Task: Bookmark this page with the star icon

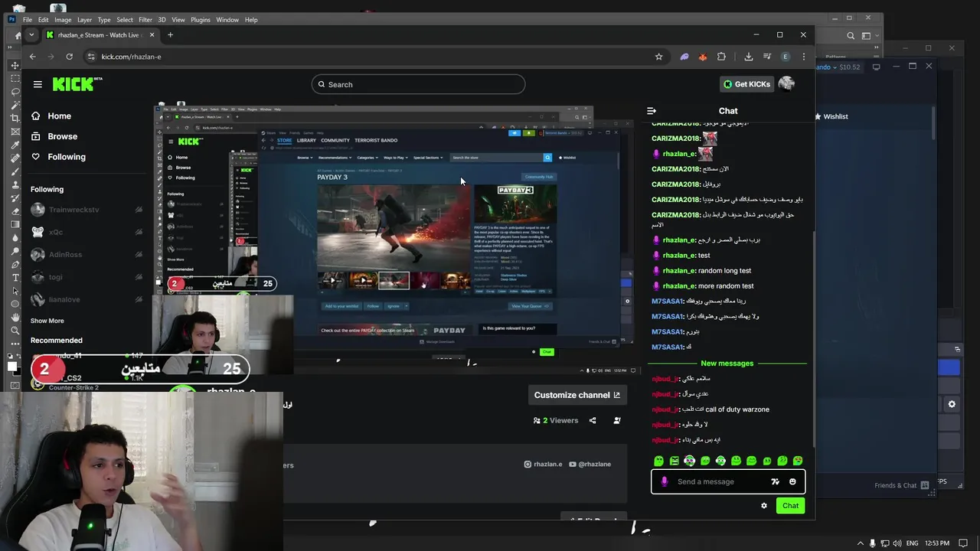Action: tap(658, 57)
